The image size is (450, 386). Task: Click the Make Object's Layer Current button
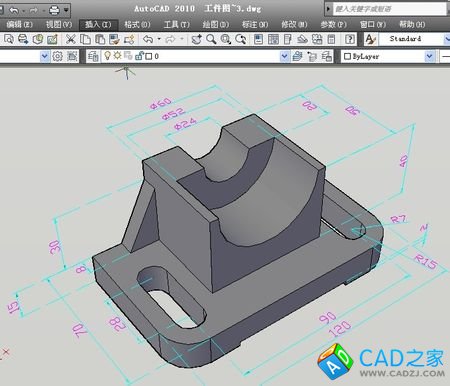(298, 56)
